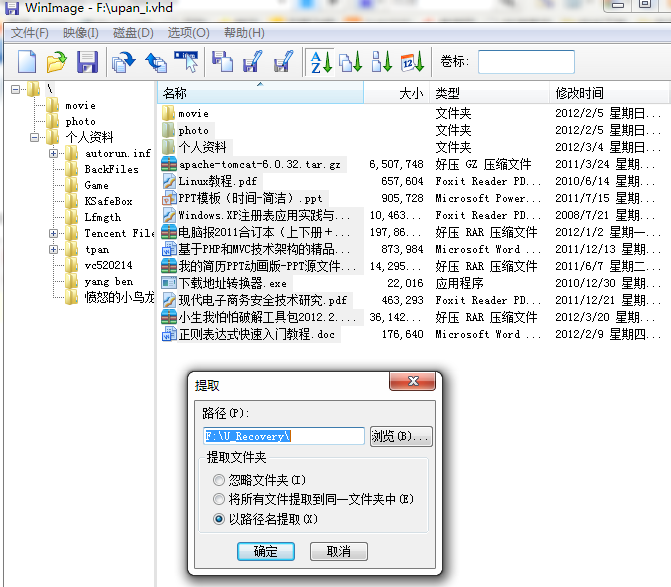
Task: Click the 现代电子商务 pdf file icon
Action: coord(169,300)
